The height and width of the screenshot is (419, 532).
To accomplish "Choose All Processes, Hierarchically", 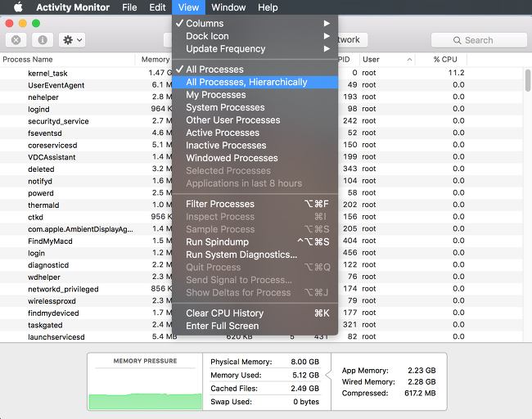I will click(255, 82).
